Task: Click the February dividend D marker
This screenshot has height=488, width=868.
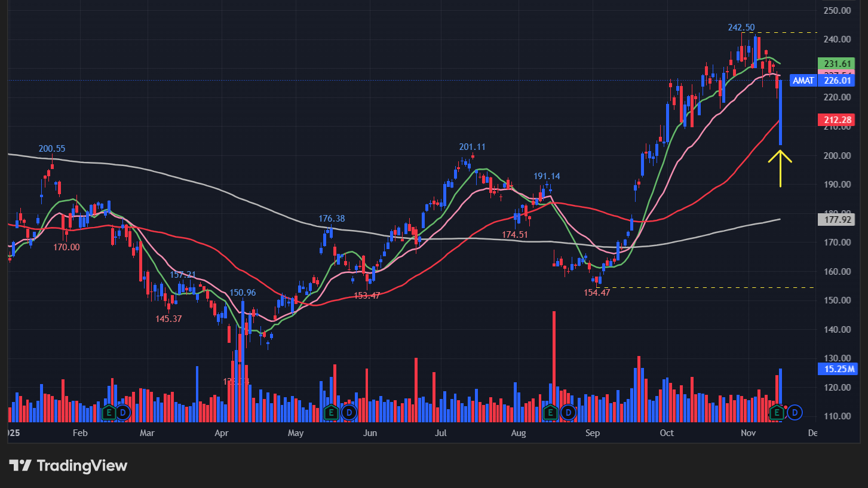Action: pos(122,412)
